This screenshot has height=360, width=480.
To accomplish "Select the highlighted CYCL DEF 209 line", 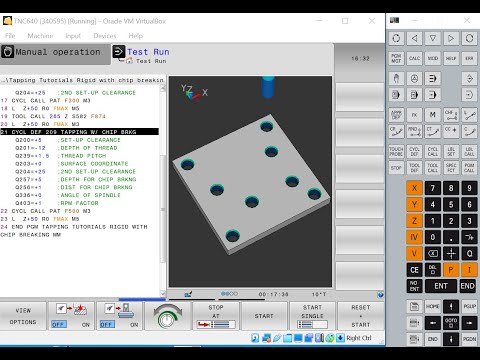I will click(x=79, y=132).
